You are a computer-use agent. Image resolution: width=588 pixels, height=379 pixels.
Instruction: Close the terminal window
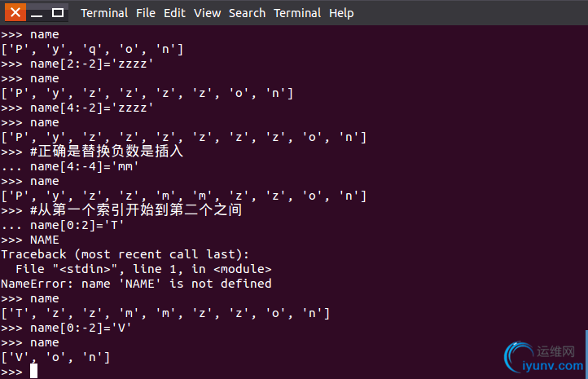(15, 13)
